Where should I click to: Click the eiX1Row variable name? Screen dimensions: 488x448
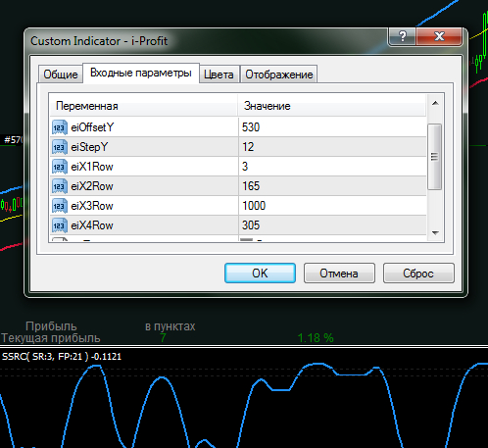pyautogui.click(x=92, y=167)
